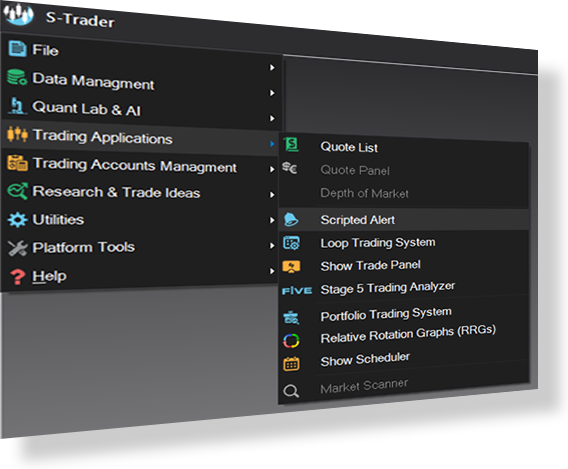Viewport: 568px width, 469px height.
Task: Click the Show Scheduler calendar icon
Action: click(x=291, y=364)
